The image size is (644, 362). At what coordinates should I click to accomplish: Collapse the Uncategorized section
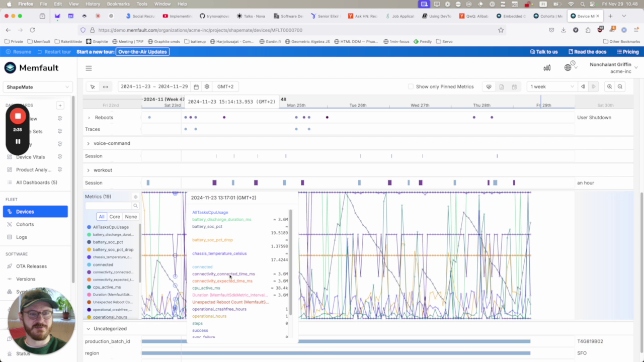(x=88, y=329)
